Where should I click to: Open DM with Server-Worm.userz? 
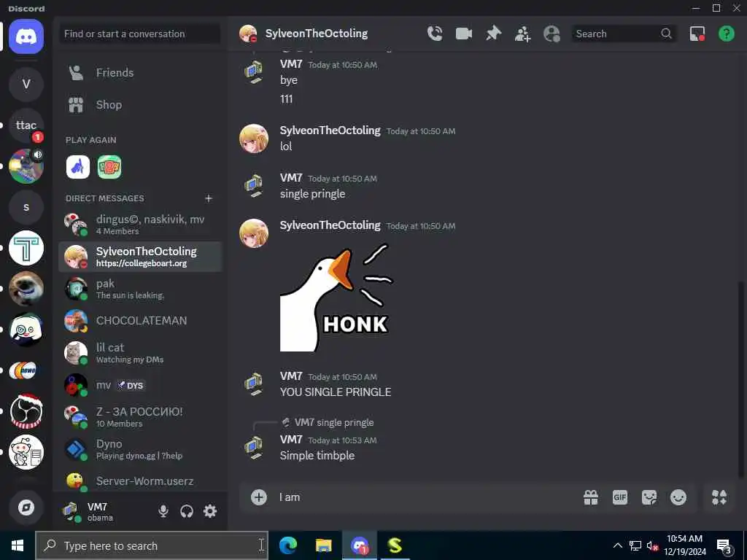pos(139,481)
